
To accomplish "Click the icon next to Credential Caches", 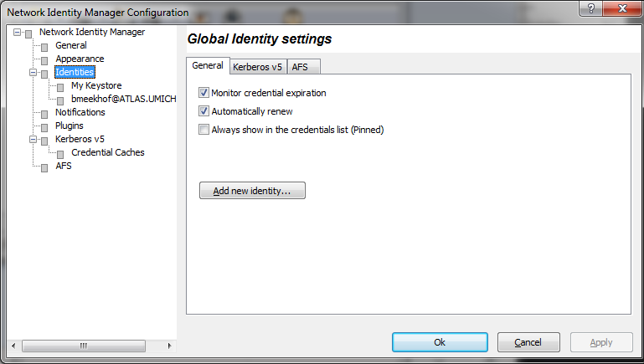I will click(60, 155).
